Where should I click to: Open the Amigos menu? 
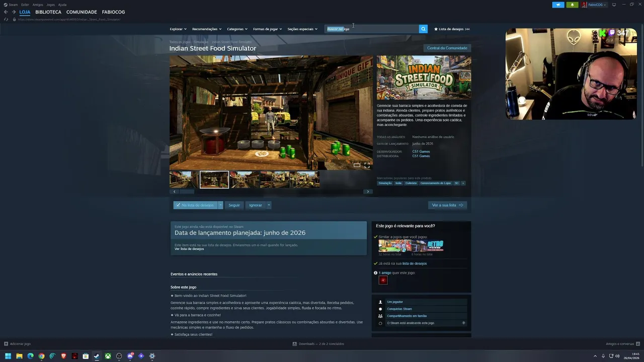38,5
